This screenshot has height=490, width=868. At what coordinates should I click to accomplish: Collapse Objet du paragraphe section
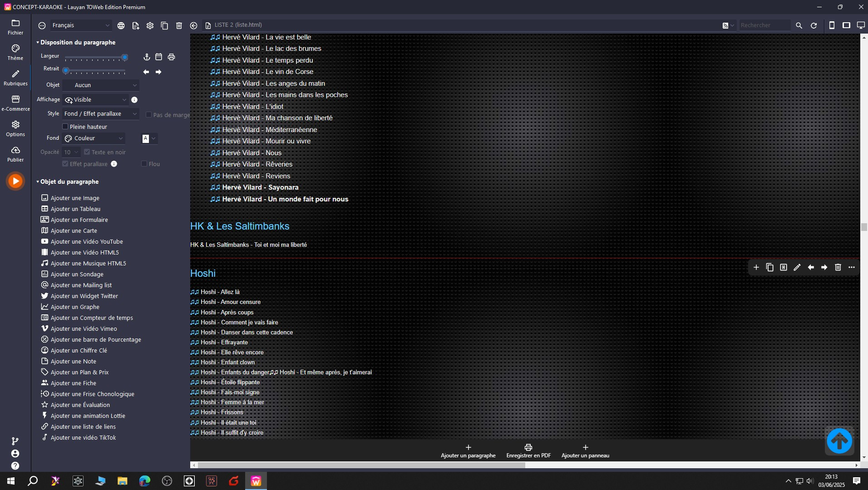coord(68,181)
